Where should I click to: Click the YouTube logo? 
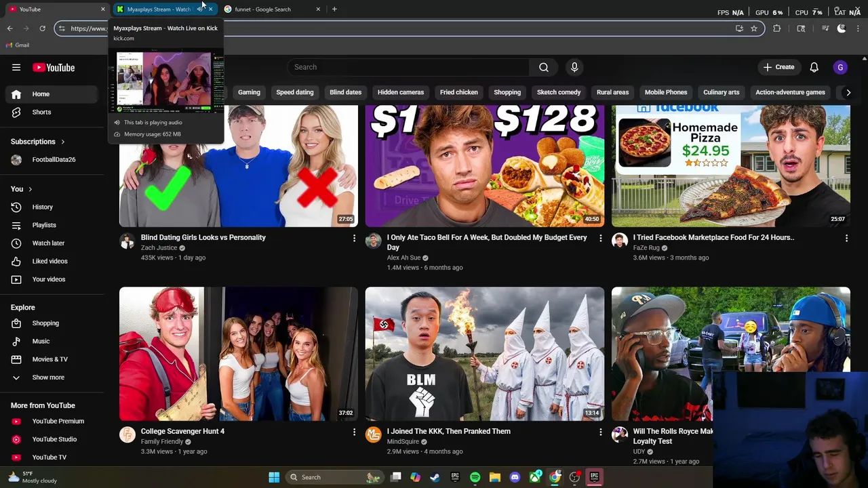click(54, 67)
